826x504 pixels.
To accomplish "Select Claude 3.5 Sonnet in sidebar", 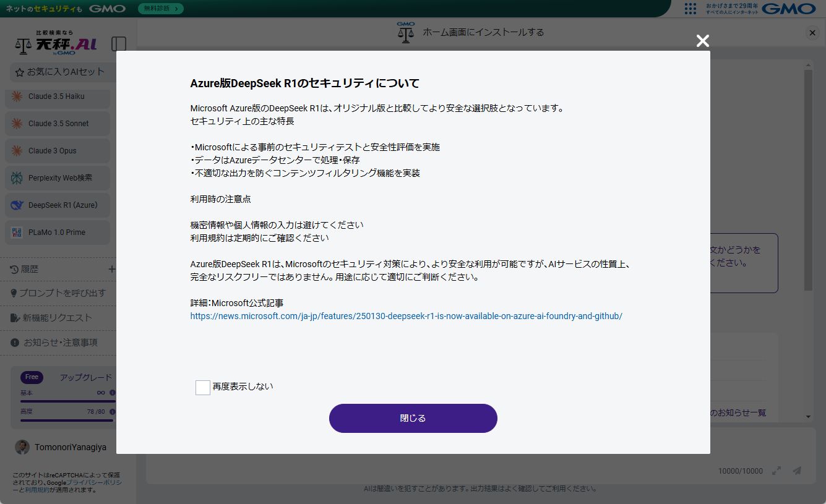I will pos(57,124).
